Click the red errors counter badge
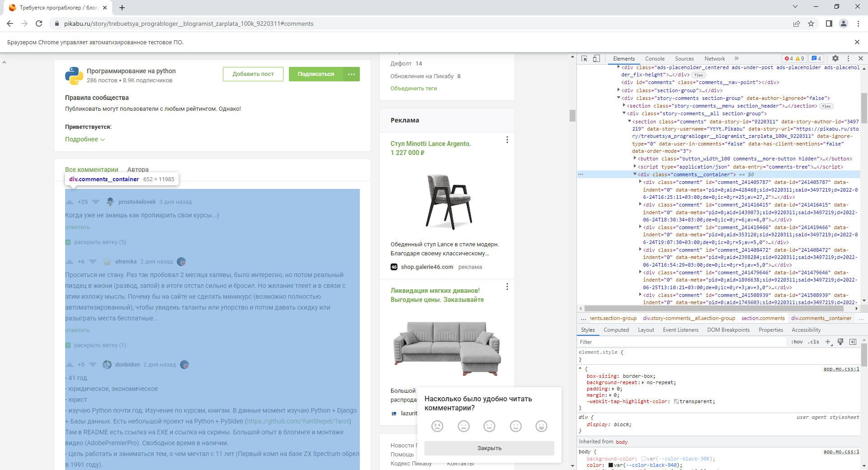The image size is (868, 470). (x=789, y=58)
